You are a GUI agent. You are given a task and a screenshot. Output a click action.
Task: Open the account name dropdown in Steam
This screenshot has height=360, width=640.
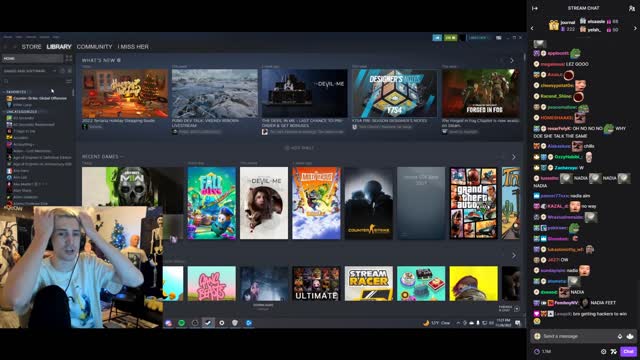(478, 38)
